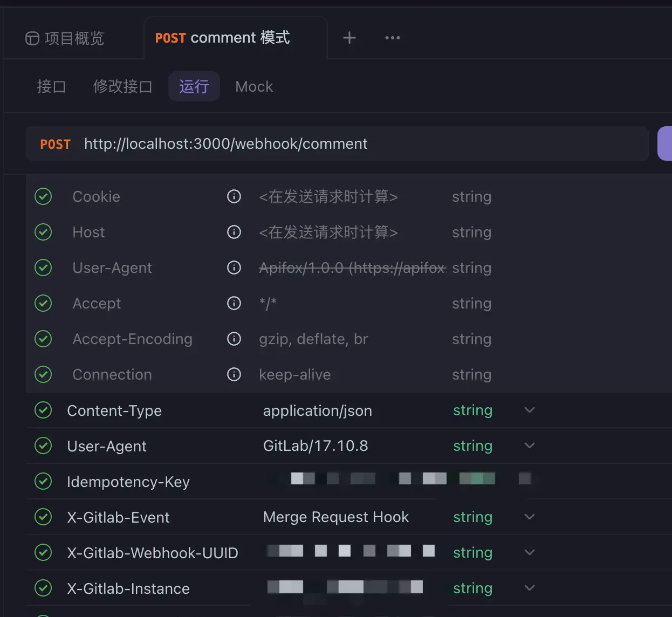Open the three-dot tab options menu
The height and width of the screenshot is (617, 672).
coord(393,38)
